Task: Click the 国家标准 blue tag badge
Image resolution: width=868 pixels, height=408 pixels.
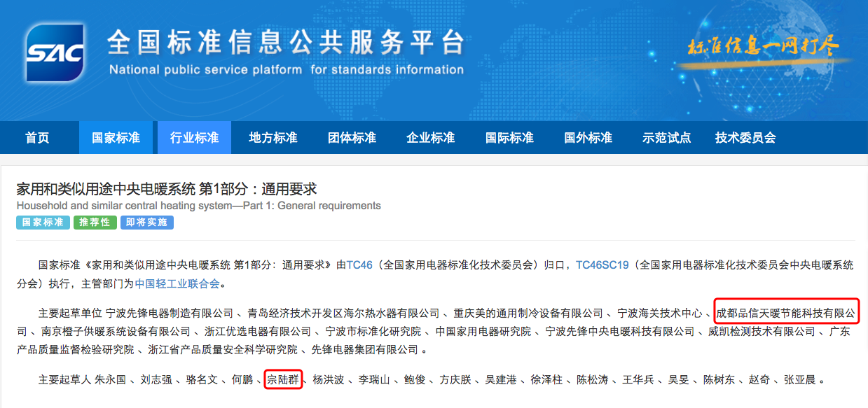Action: coord(43,223)
